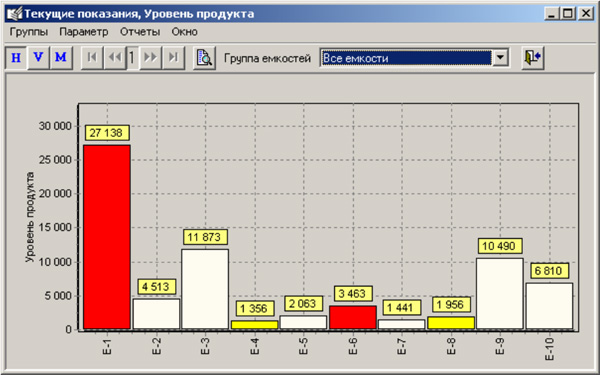Image resolution: width=600 pixels, height=375 pixels.
Task: Jump to last page navigation arrow
Action: click(173, 57)
